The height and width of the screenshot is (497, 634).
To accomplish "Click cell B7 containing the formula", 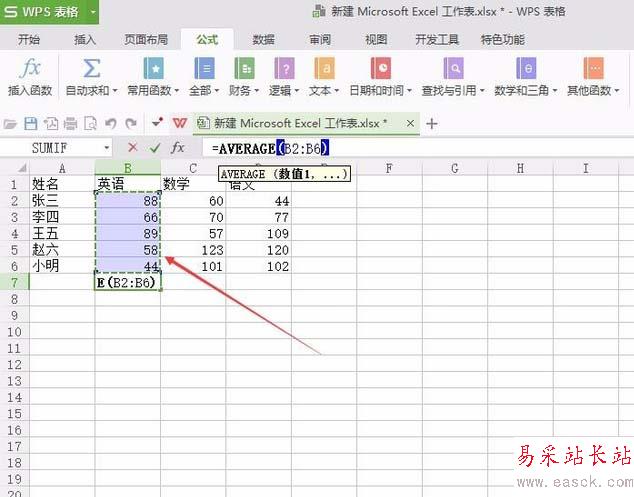I will pyautogui.click(x=128, y=282).
